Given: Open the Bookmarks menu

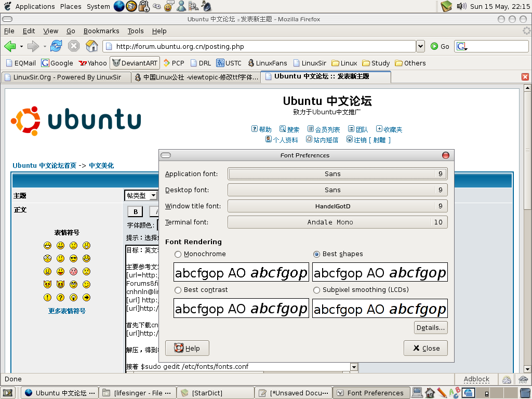Looking at the screenshot, I should pos(101,31).
